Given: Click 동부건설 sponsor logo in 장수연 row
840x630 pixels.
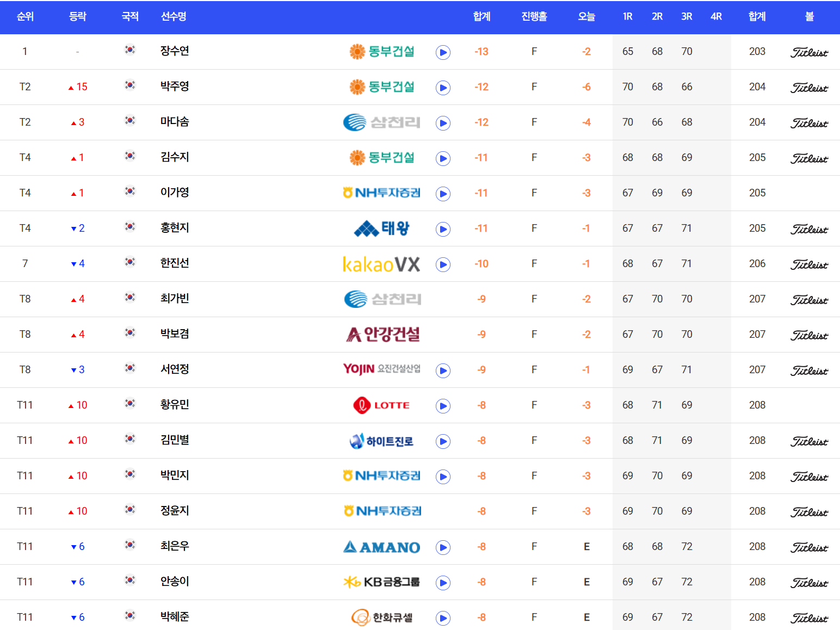Looking at the screenshot, I should (382, 52).
